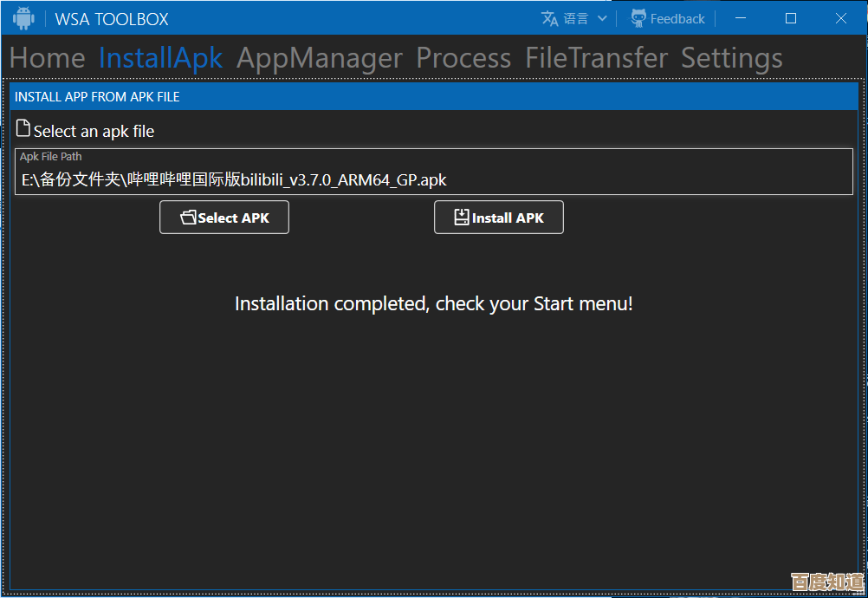Expand the 语言 dropdown chevron

(602, 18)
